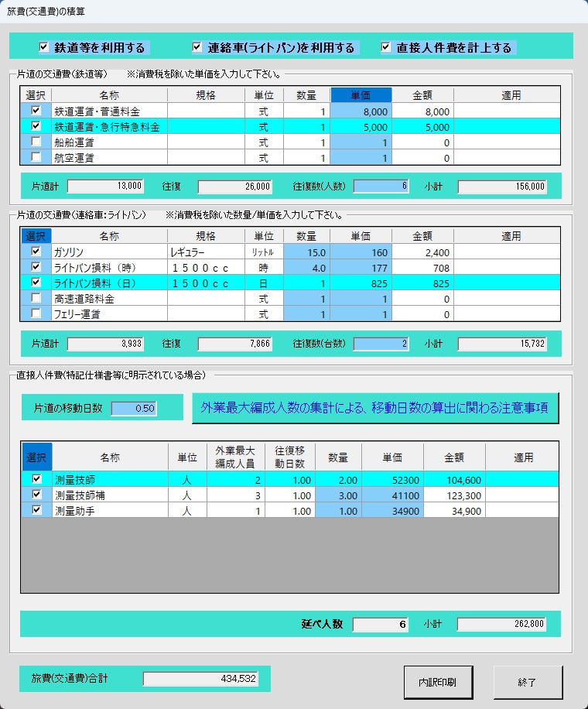The height and width of the screenshot is (709, 588).
Task: Uncheck the ガソリン row checkbox
Action: click(36, 252)
